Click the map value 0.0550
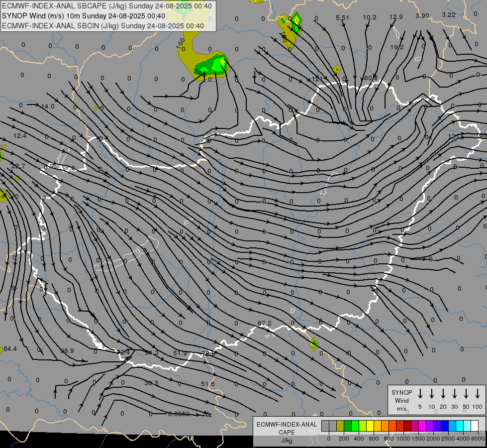The width and height of the screenshot is (487, 448). 179,414
